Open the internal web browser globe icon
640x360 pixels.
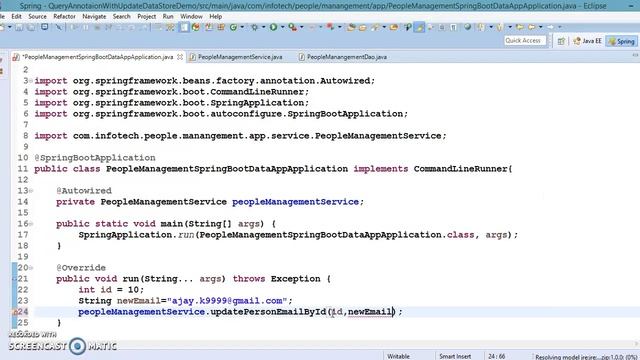coord(468,27)
